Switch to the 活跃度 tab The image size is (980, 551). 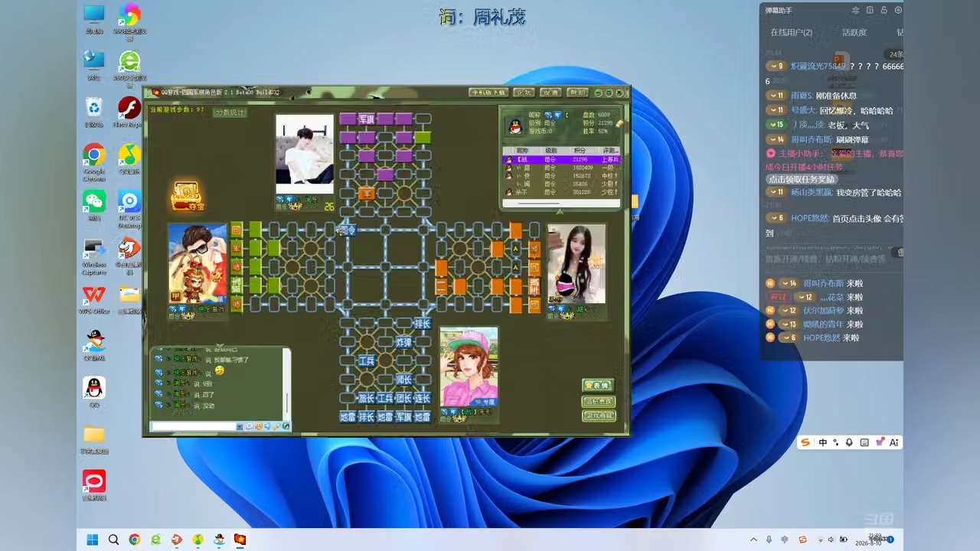[x=854, y=32]
